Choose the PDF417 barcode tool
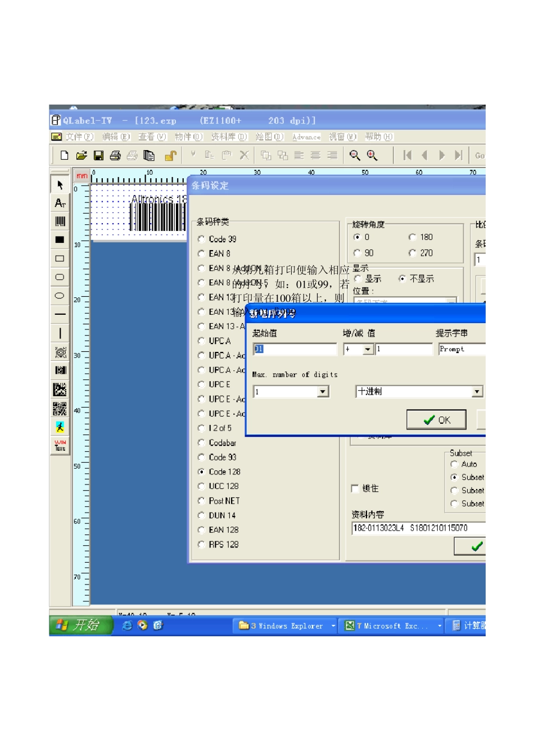Viewport: 534px width, 756px height. pyautogui.click(x=60, y=370)
